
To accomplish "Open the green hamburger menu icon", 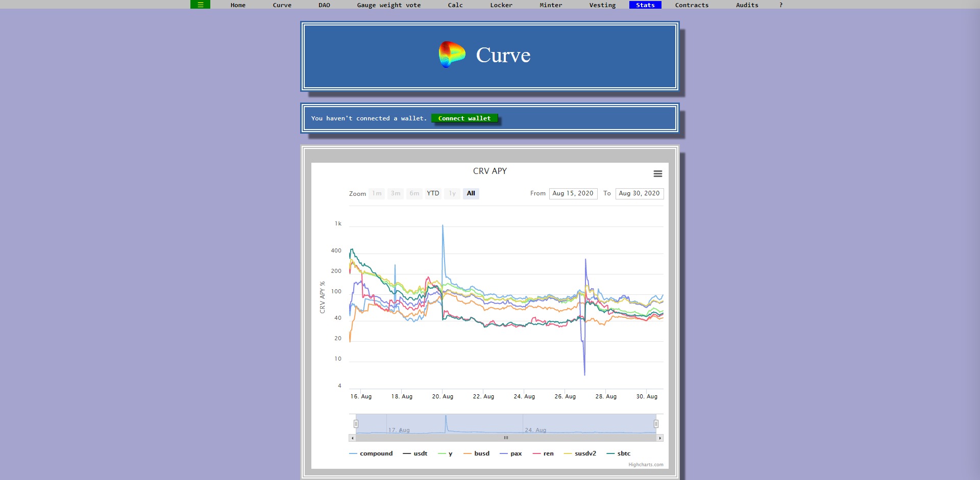I will click(200, 5).
